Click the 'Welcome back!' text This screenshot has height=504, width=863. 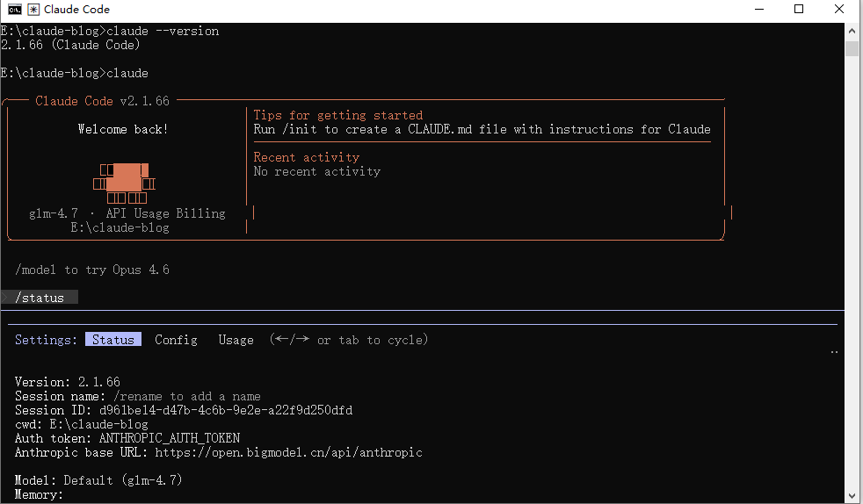click(123, 129)
